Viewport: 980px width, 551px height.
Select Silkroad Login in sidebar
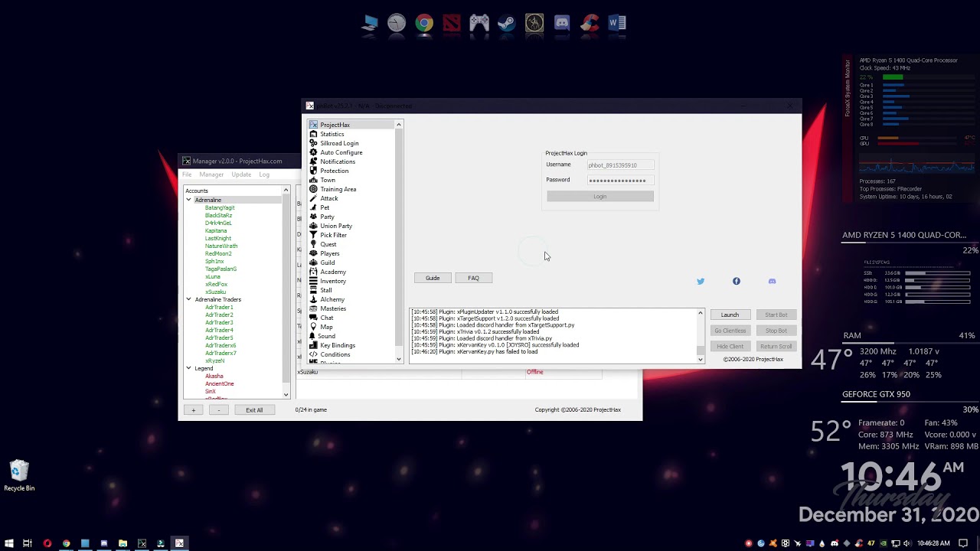[339, 143]
